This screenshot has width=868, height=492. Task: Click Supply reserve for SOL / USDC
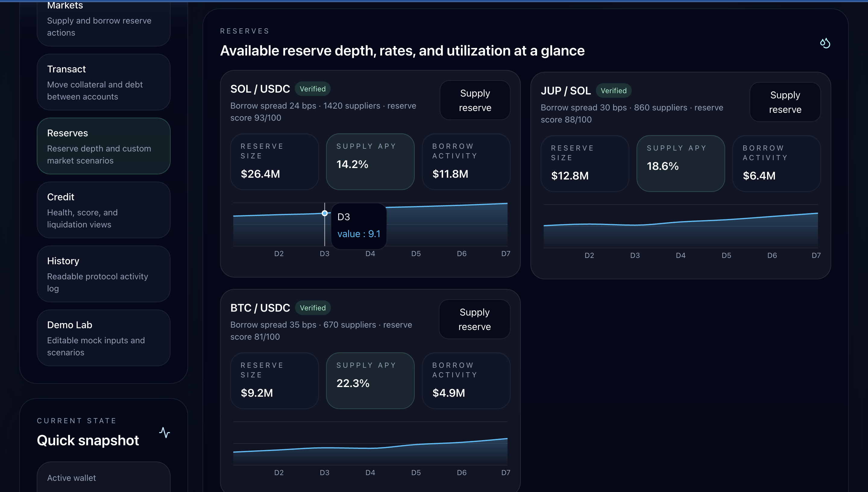[x=475, y=100]
